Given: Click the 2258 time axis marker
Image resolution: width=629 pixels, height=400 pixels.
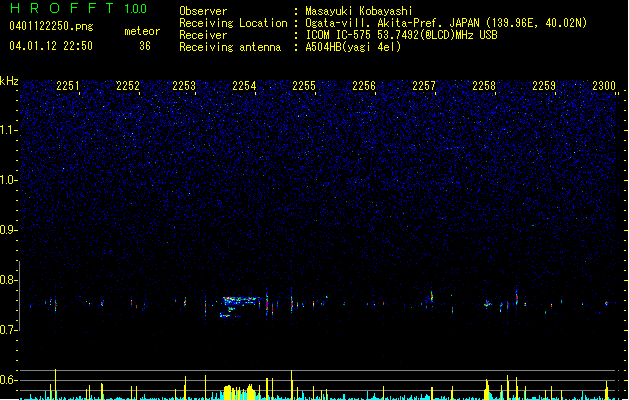Looking at the screenshot, I should [x=484, y=86].
